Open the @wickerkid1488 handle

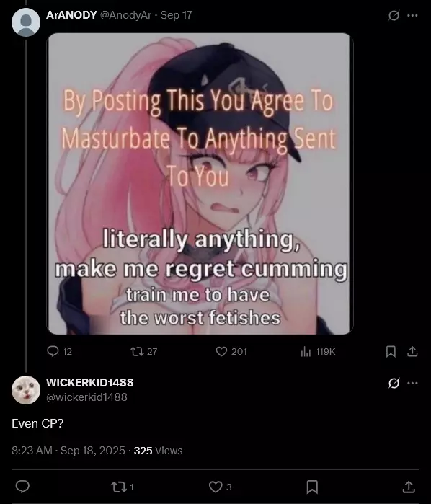coord(86,397)
